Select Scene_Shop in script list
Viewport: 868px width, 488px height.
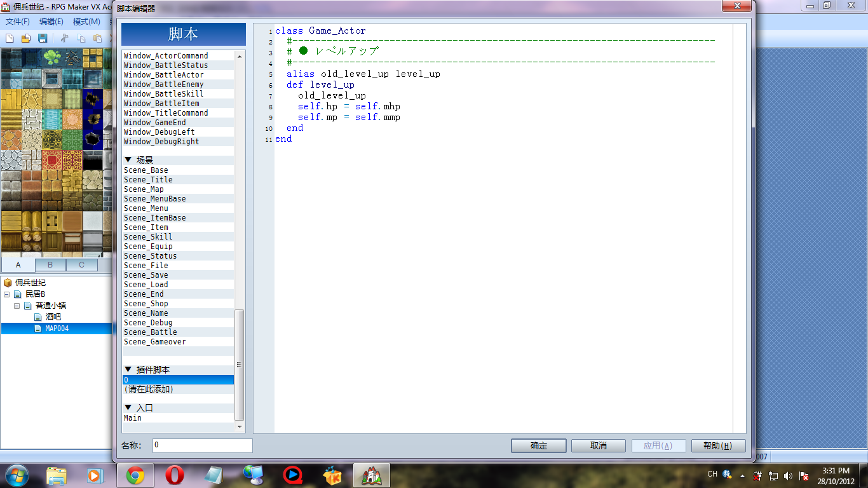click(x=179, y=304)
